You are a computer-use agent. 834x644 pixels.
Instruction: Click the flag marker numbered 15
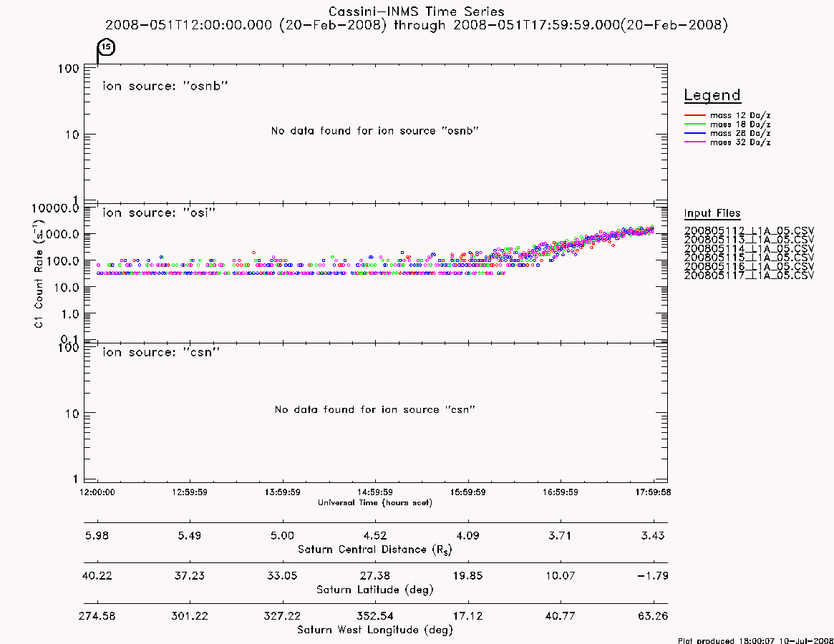pos(107,47)
